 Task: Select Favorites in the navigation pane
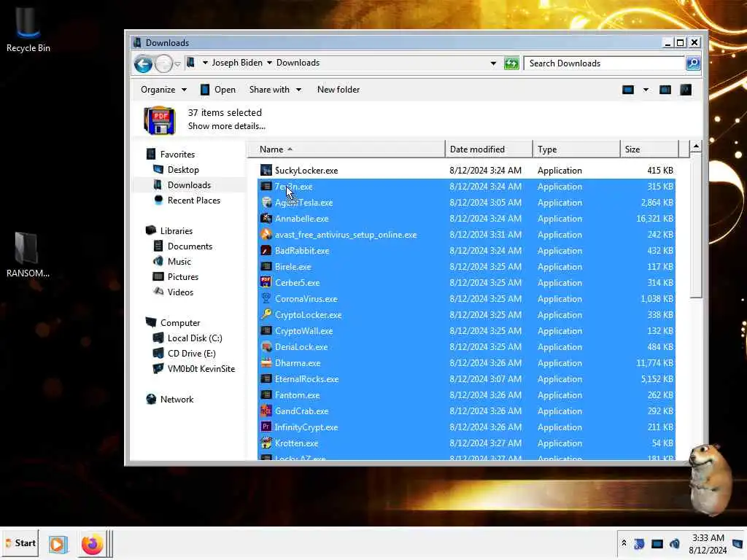pyautogui.click(x=177, y=155)
